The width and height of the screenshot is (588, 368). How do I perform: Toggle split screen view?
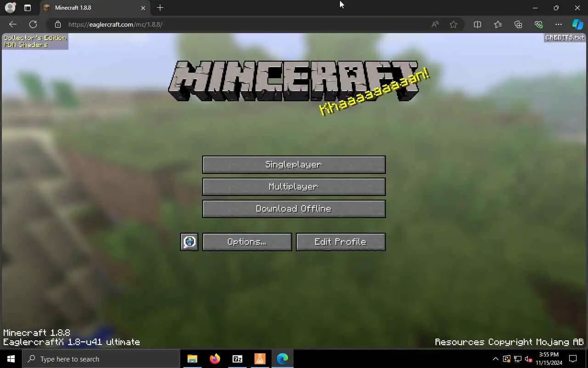pyautogui.click(x=477, y=24)
